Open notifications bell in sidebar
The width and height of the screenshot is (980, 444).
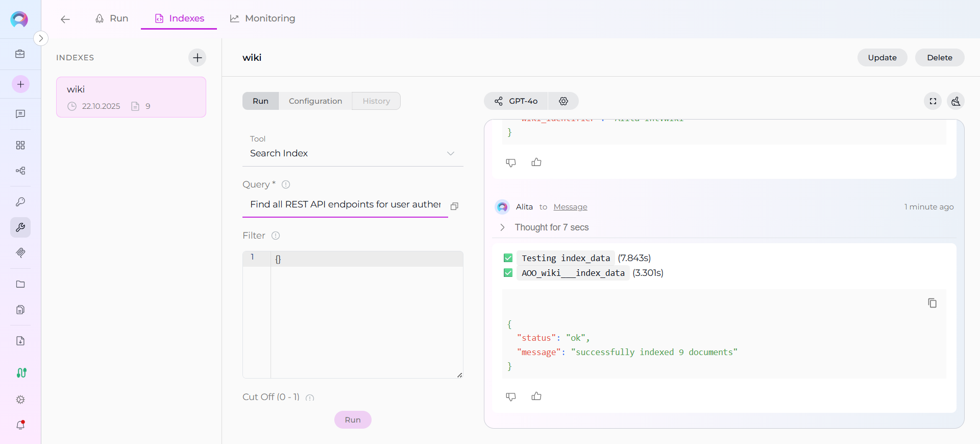pos(20,425)
